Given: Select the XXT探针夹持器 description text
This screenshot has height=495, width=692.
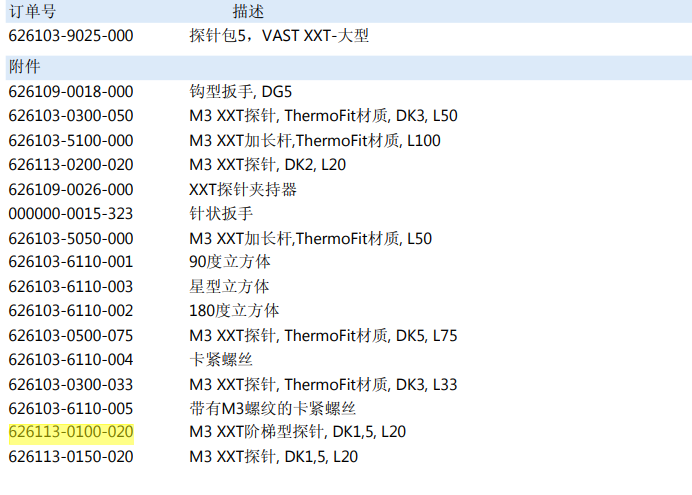Looking at the screenshot, I should click(243, 189).
